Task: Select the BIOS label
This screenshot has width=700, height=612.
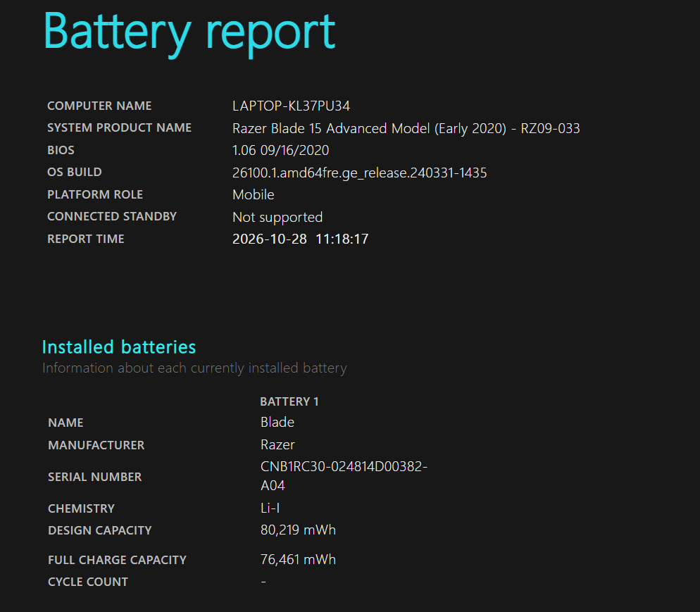Action: click(x=61, y=150)
